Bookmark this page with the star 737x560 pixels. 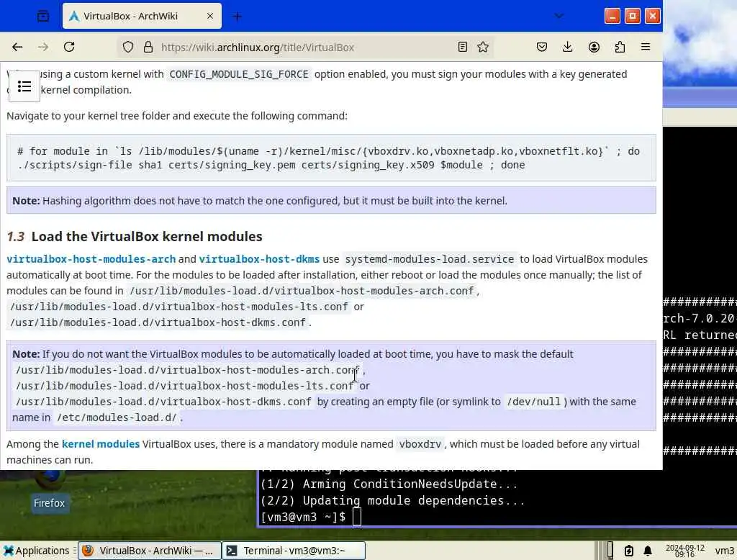coord(483,47)
